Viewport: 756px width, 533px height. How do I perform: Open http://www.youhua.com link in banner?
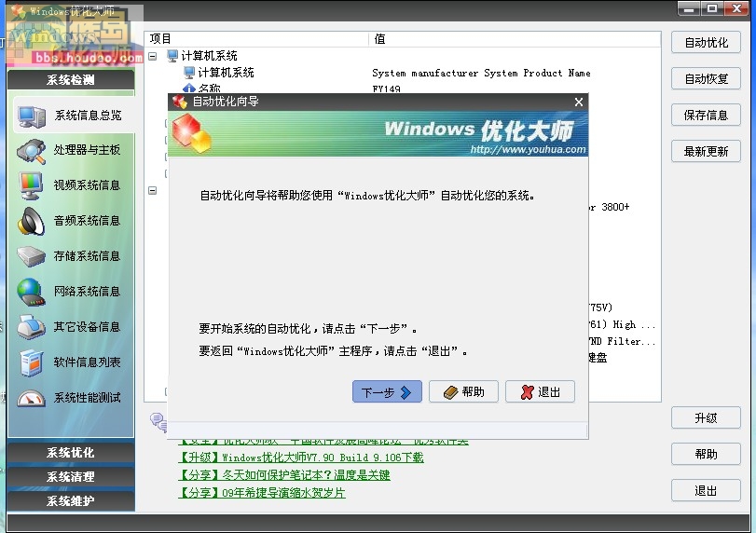coord(528,149)
